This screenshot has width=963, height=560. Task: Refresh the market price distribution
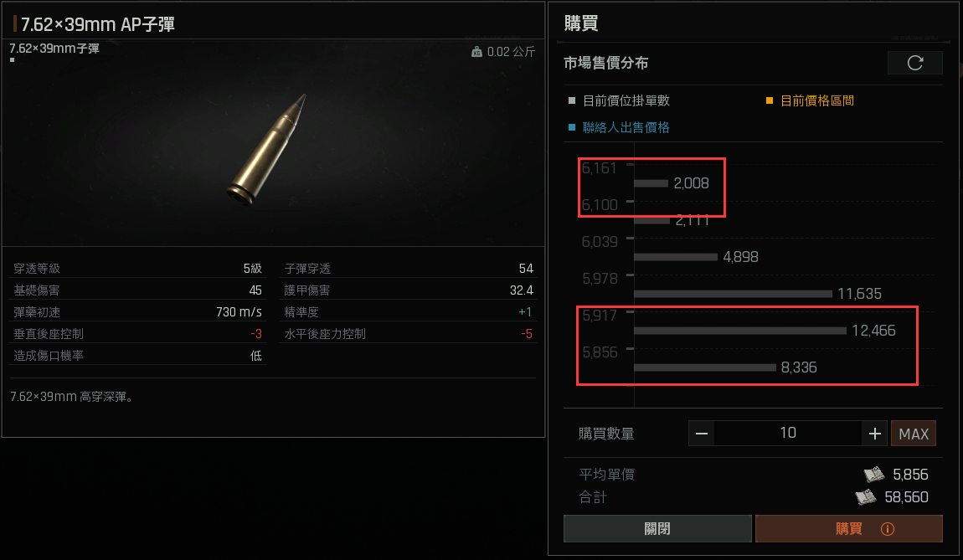914,63
